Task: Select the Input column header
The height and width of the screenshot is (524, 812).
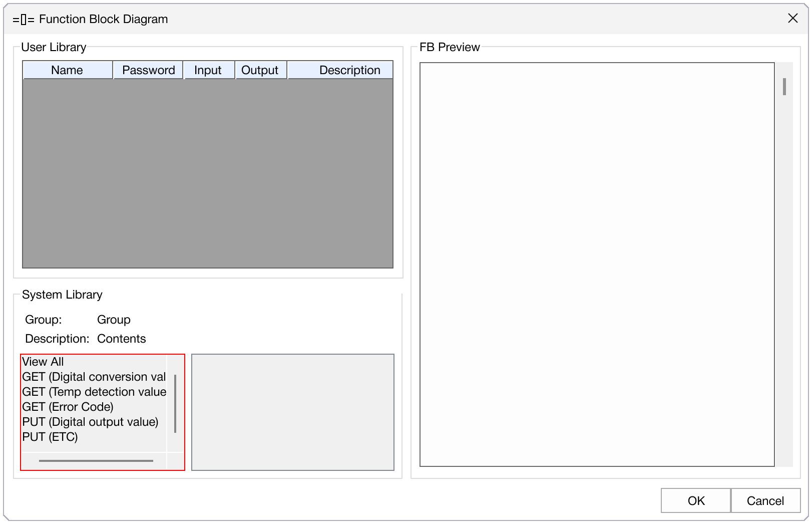Action: (x=208, y=70)
